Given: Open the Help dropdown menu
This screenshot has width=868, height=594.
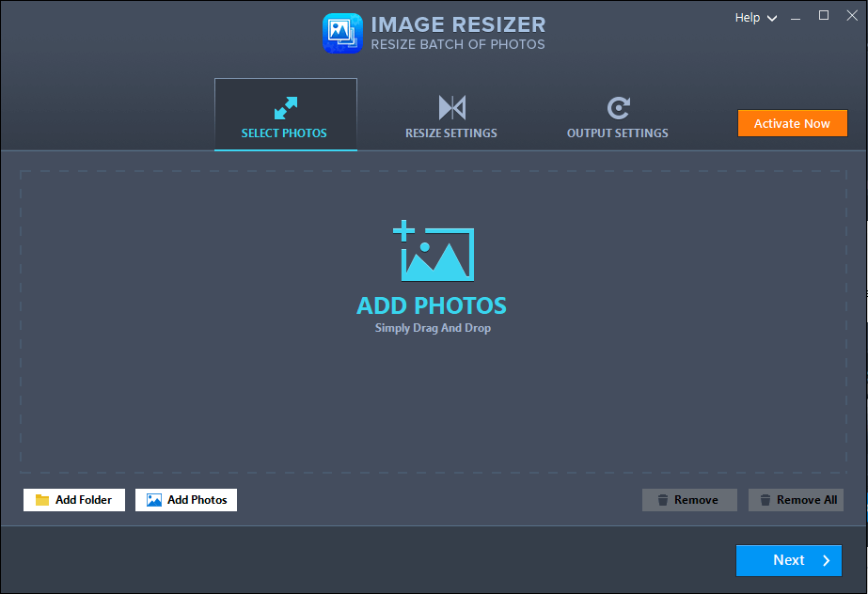Looking at the screenshot, I should (x=756, y=18).
